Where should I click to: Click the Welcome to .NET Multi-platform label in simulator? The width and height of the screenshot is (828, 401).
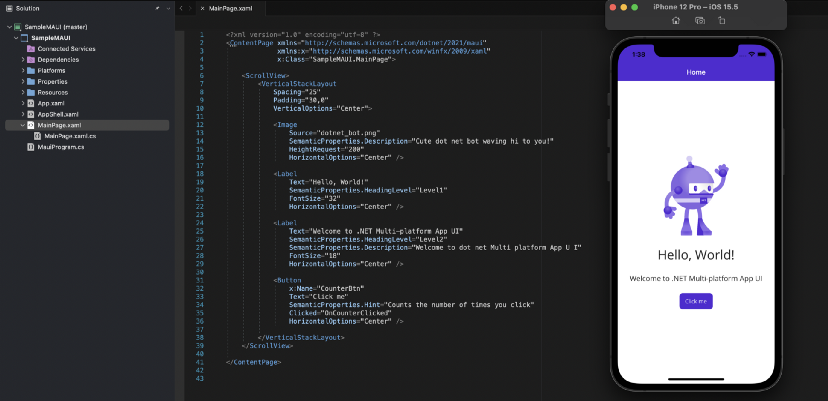pos(695,278)
